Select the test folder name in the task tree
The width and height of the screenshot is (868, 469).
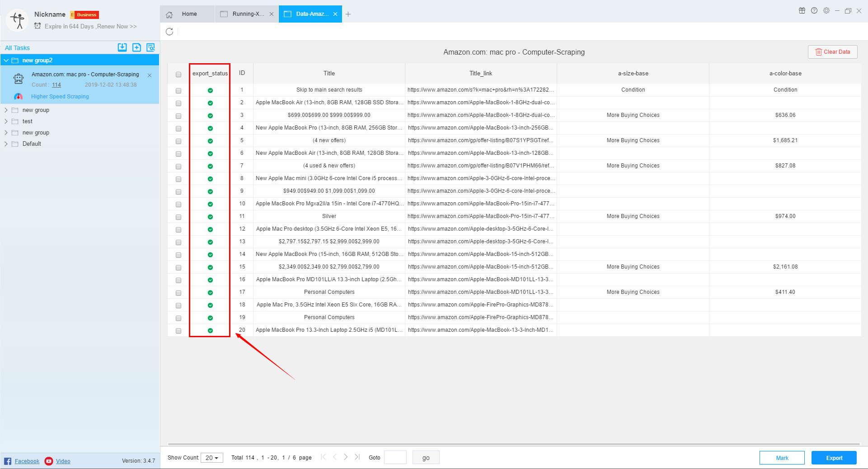(28, 121)
